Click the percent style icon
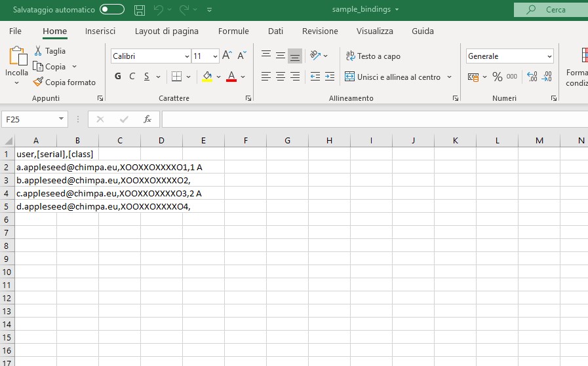 (x=498, y=77)
